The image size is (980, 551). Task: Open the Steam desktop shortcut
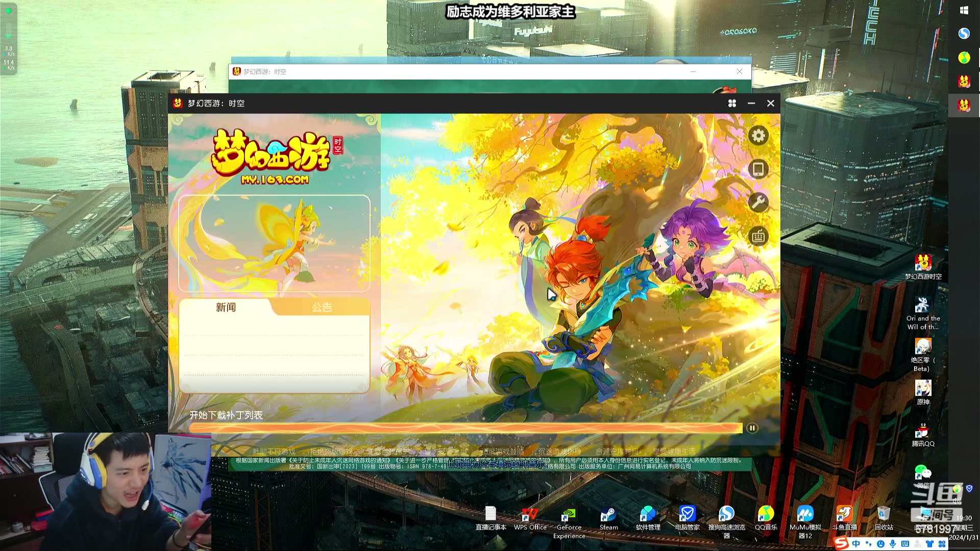608,518
